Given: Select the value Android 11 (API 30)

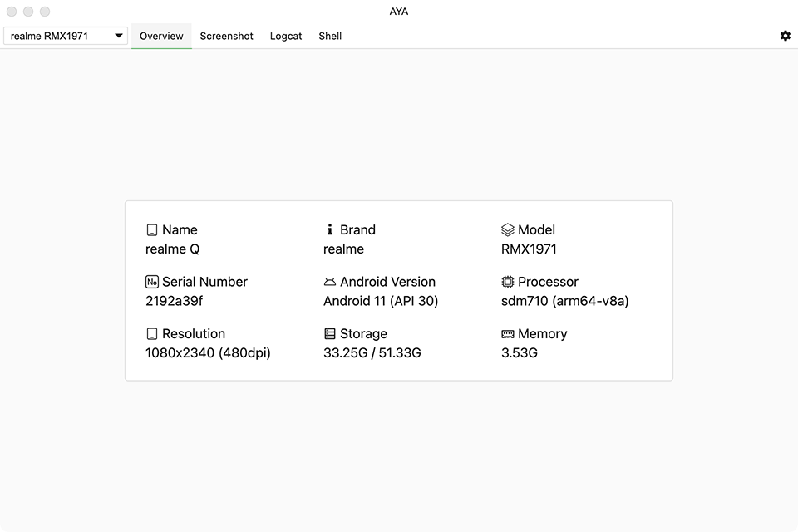Looking at the screenshot, I should [381, 302].
